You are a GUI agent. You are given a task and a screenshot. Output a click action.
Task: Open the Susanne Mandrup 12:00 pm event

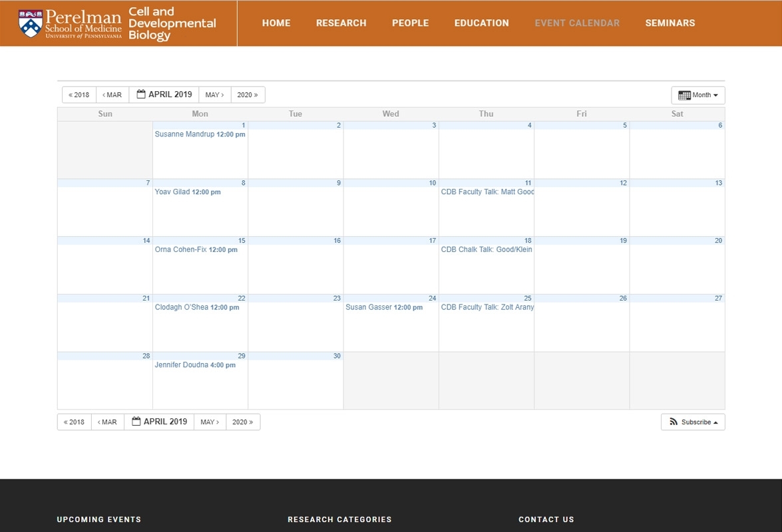[x=200, y=134]
